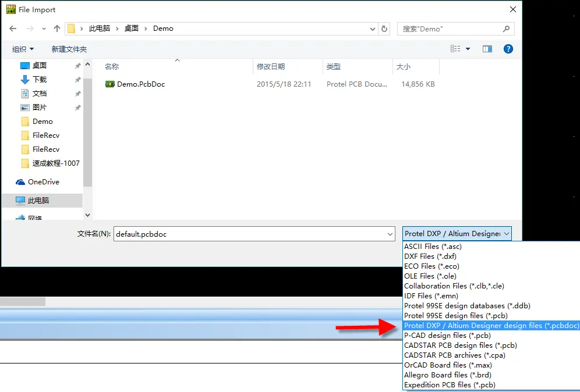The height and width of the screenshot is (392, 580).
Task: Click 新建文件夹 to create a folder
Action: coord(69,49)
